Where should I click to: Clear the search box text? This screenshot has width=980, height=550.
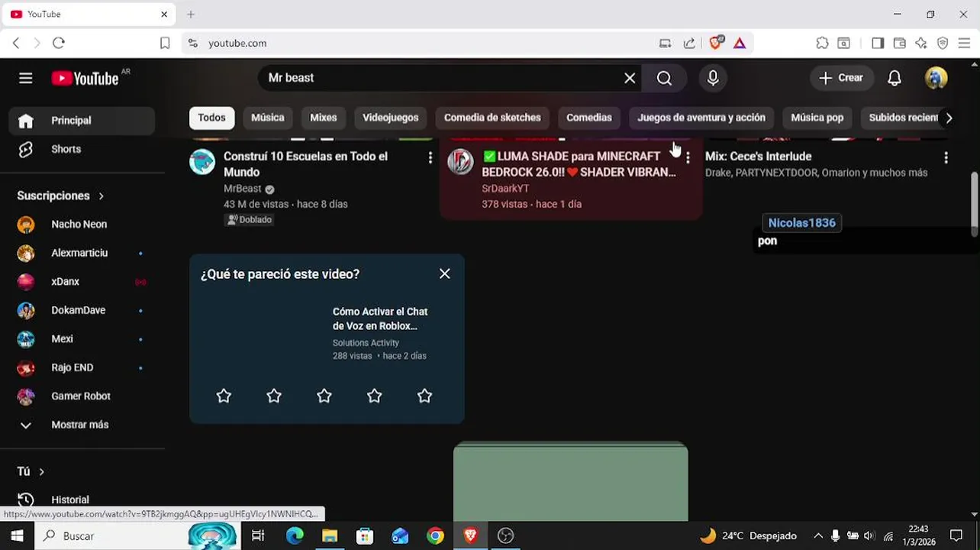tap(630, 78)
